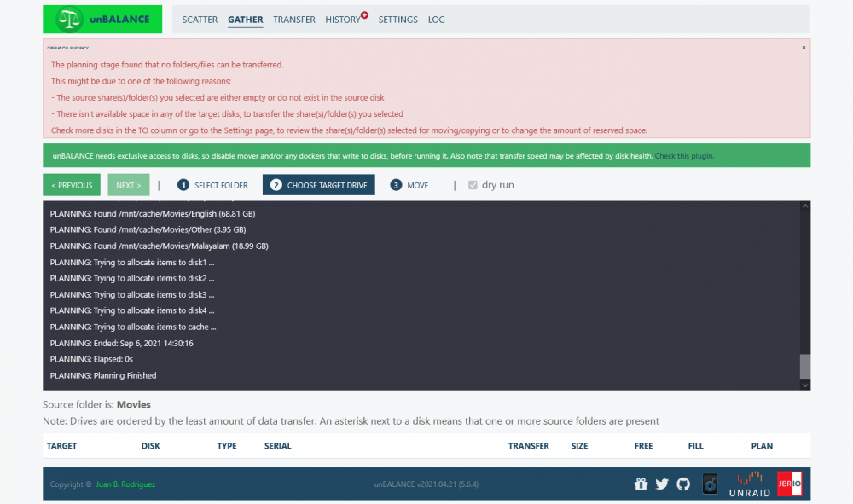Click the PLAN column header
Viewport: 853px width, 504px height.
tap(762, 446)
